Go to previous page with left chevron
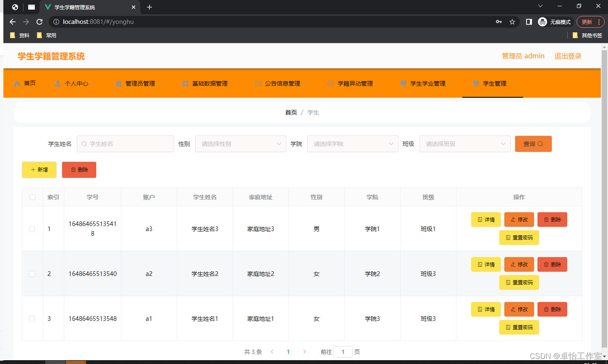 (x=272, y=352)
